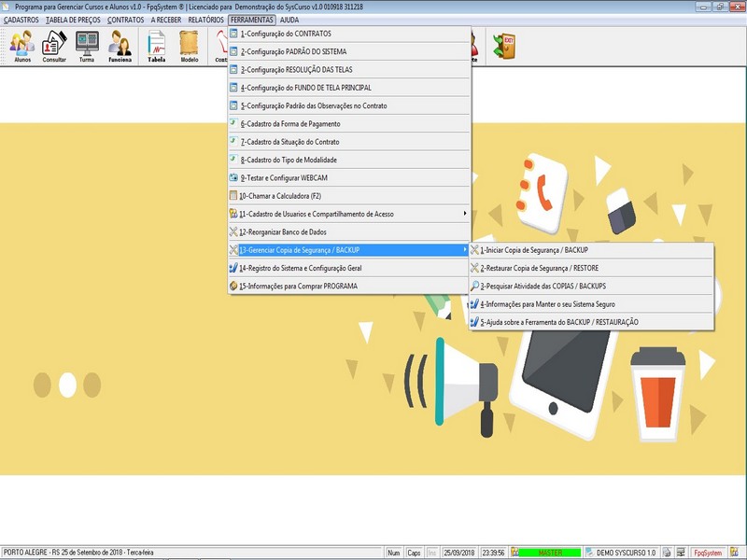The image size is (747, 560).
Task: Click the Funciona toolbar icon
Action: click(120, 45)
